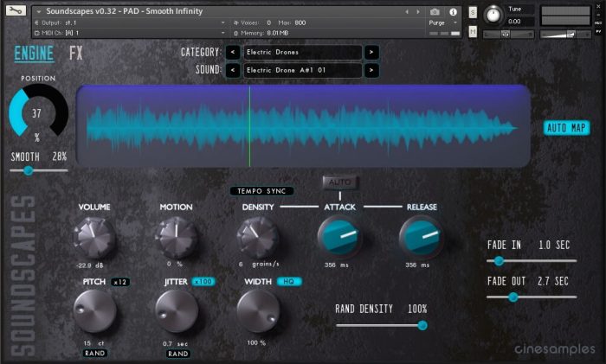The height and width of the screenshot is (364, 606).
Task: Click the Tune value 0.00 field
Action: coord(520,22)
